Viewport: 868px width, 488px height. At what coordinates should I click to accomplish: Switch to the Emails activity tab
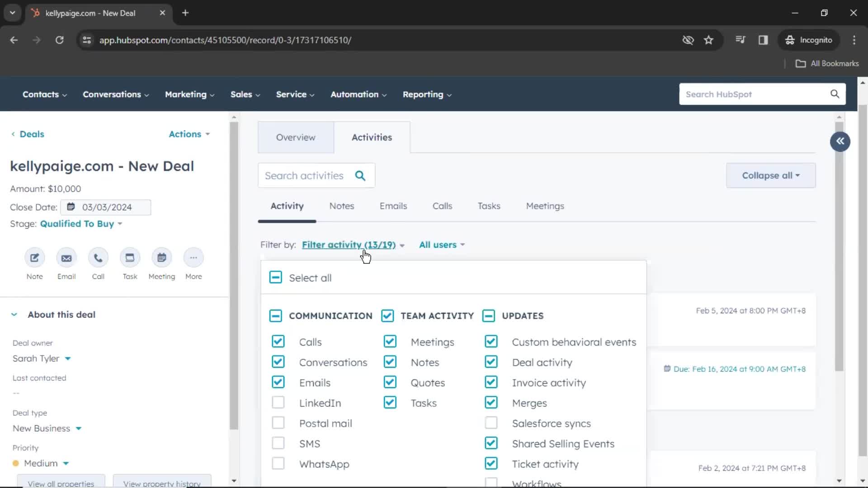(393, 206)
